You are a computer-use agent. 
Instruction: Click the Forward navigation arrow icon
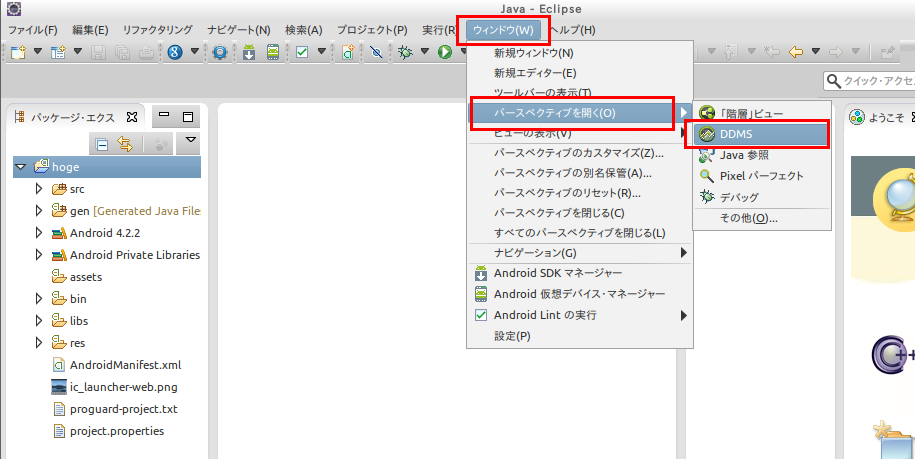pyautogui.click(x=836, y=52)
